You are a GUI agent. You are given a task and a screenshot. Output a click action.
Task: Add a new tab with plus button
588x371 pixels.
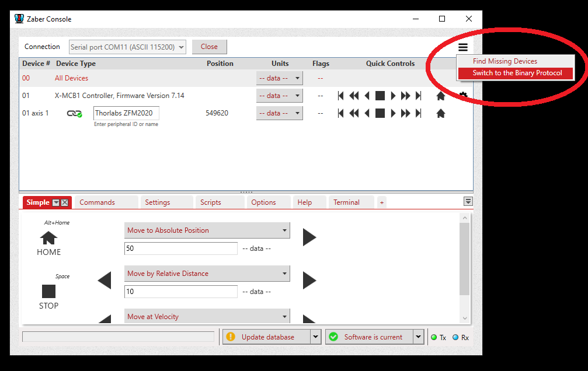coord(382,202)
